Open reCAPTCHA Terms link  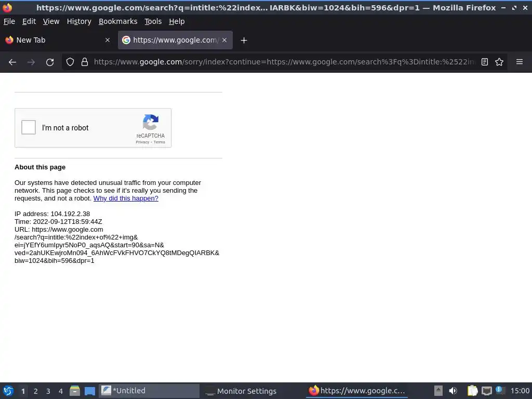click(159, 142)
